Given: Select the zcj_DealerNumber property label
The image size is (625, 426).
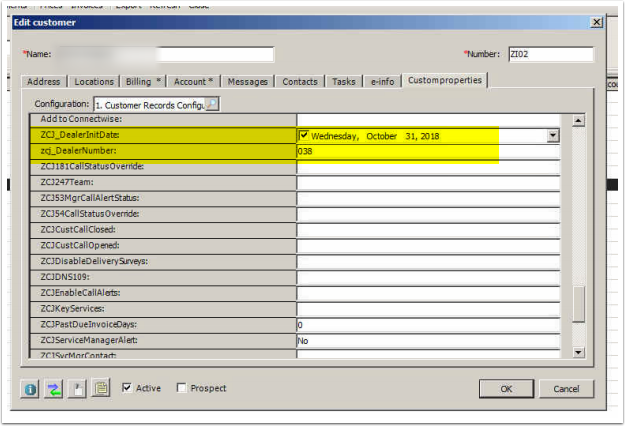Looking at the screenshot, I should (x=78, y=151).
